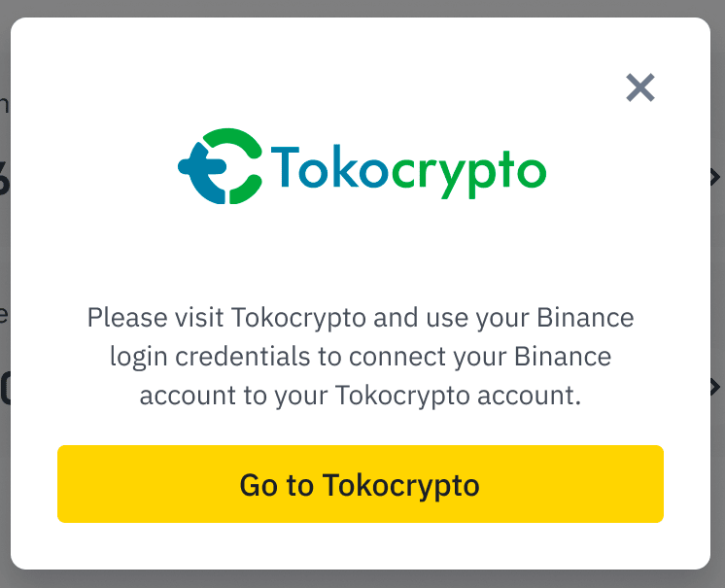Expand the upper right chevron behind the dialog
The image size is (725, 588).
[x=715, y=177]
